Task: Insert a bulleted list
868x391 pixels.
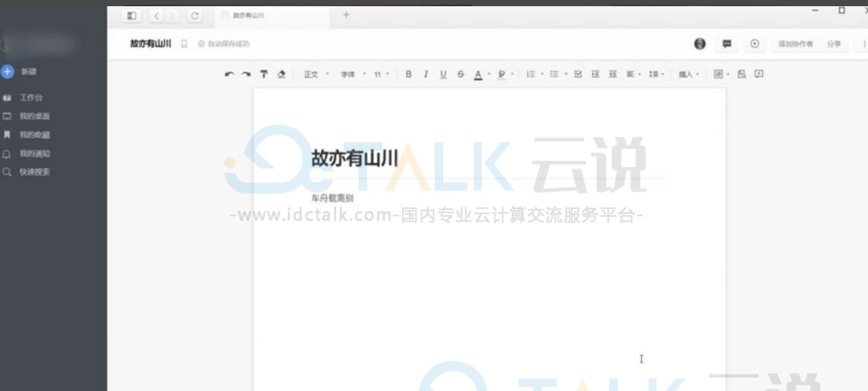Action: click(554, 74)
